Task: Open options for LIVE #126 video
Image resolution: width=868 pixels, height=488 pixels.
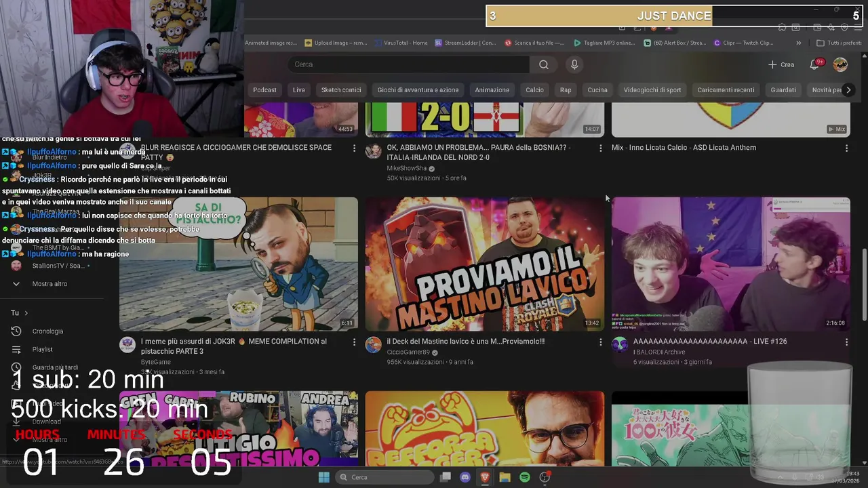Action: [846, 342]
